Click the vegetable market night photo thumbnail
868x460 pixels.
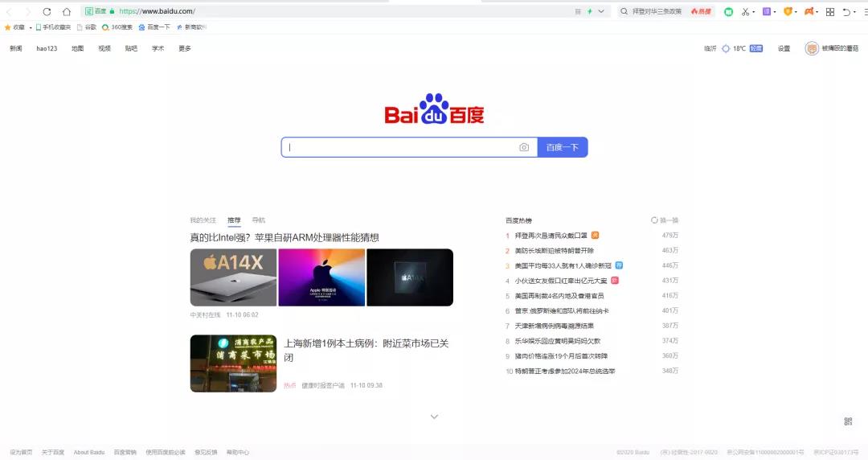pos(233,363)
